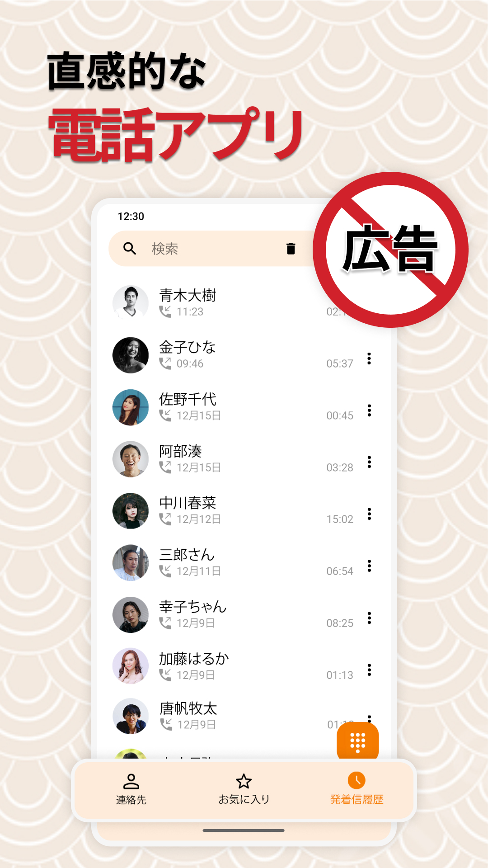
Task: Tap the profile photo of 金子ひな
Action: [x=131, y=355]
